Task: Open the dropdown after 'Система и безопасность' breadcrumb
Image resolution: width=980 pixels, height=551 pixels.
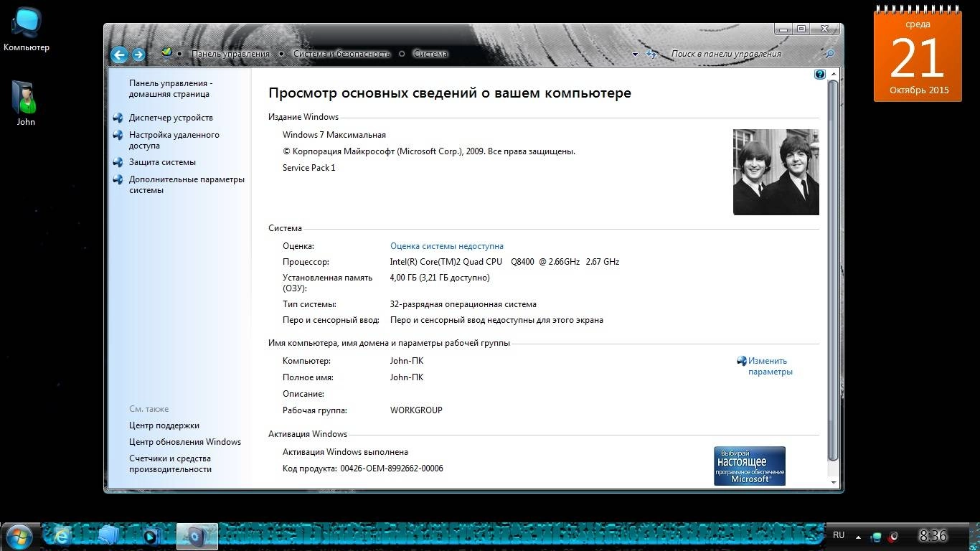Action: coord(402,54)
